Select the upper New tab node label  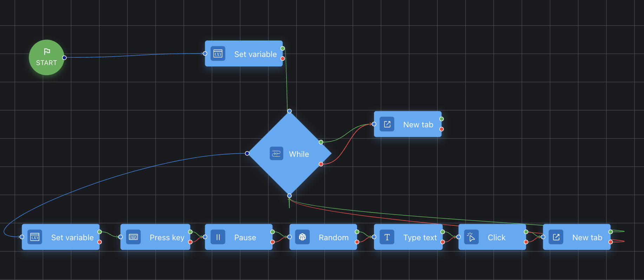pyautogui.click(x=418, y=125)
